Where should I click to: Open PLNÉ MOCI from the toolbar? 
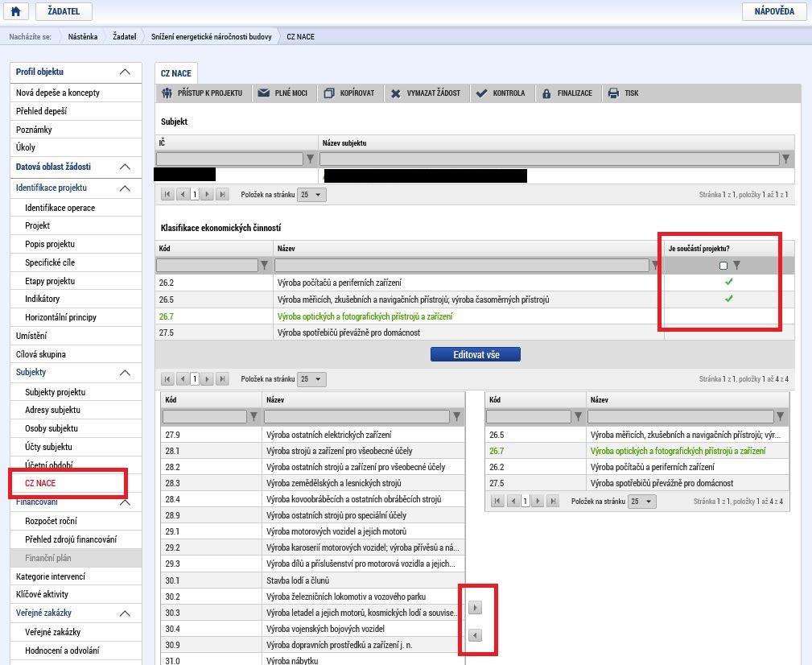[284, 93]
